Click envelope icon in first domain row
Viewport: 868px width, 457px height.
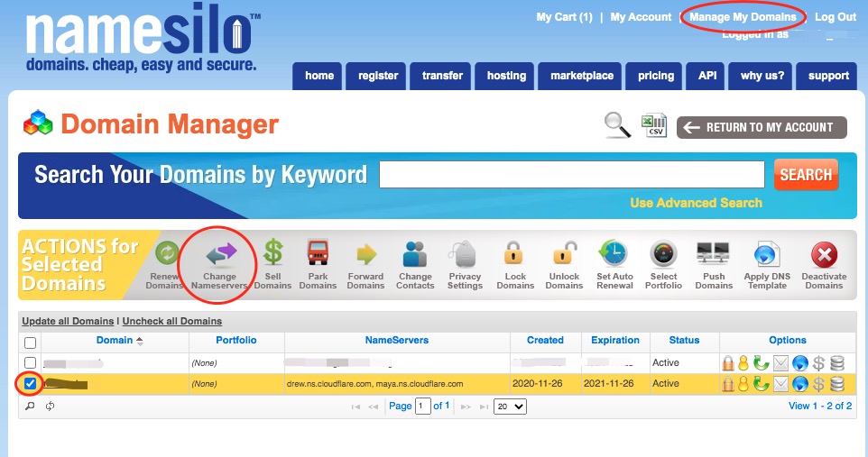[780, 363]
